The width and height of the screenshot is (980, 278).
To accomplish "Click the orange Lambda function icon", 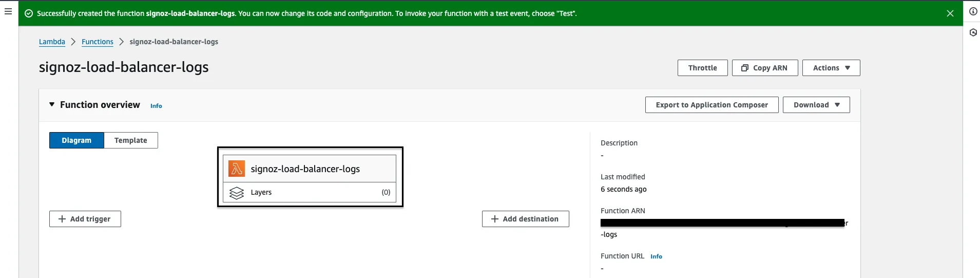I will 237,169.
